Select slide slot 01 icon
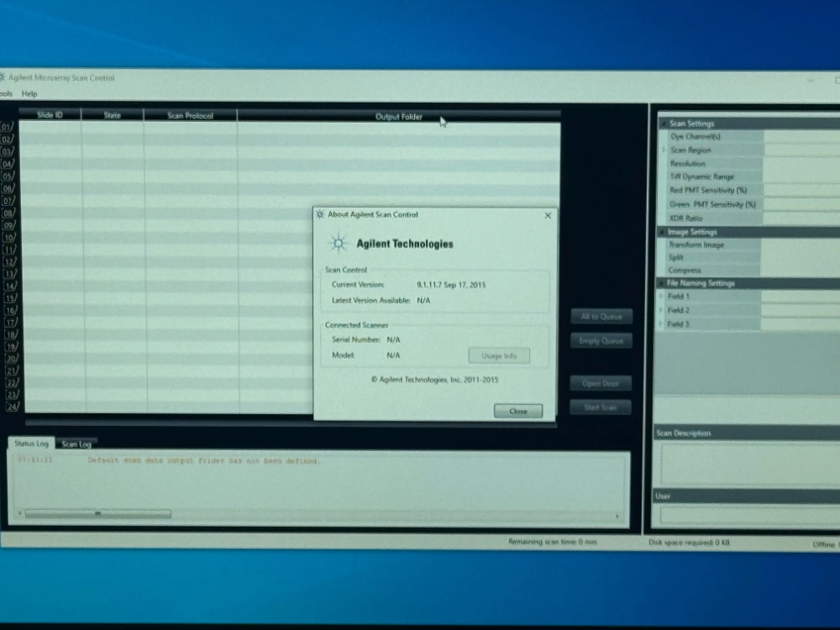The height and width of the screenshot is (630, 840). (x=7, y=128)
